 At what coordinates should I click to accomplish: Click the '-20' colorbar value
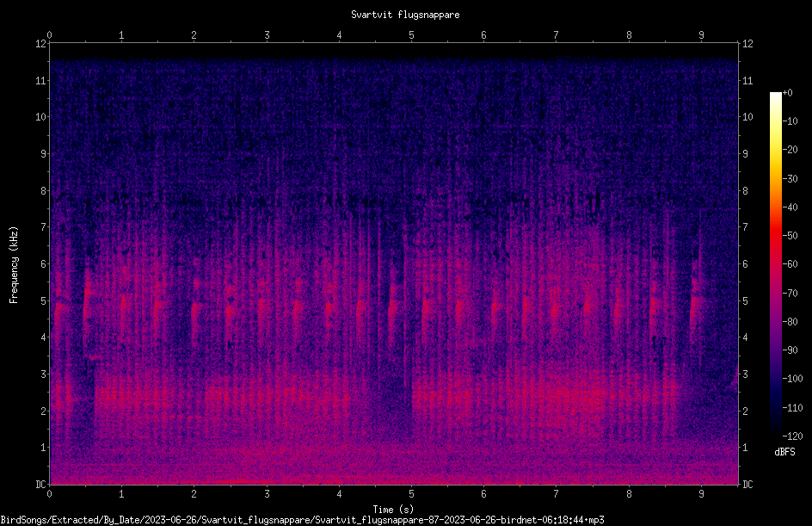click(790, 150)
